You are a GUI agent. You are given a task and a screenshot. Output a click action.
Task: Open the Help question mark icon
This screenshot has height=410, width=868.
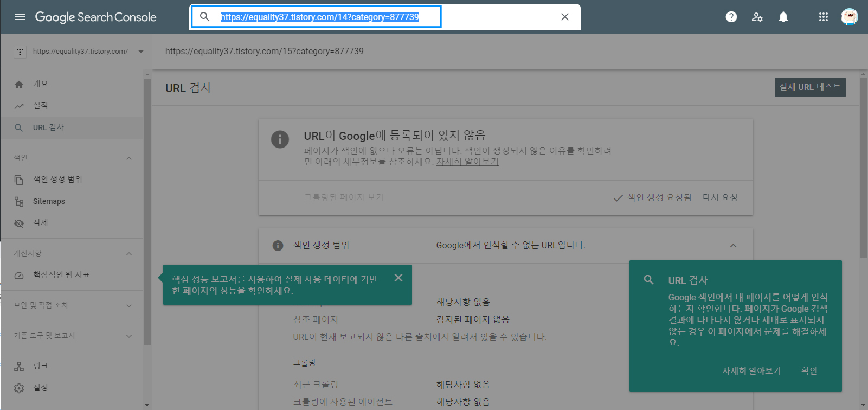(x=731, y=17)
